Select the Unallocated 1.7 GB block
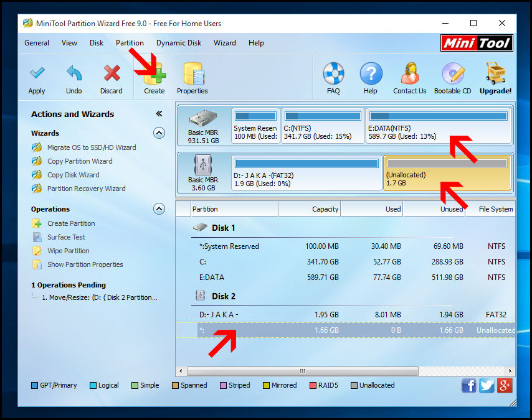 click(x=447, y=173)
